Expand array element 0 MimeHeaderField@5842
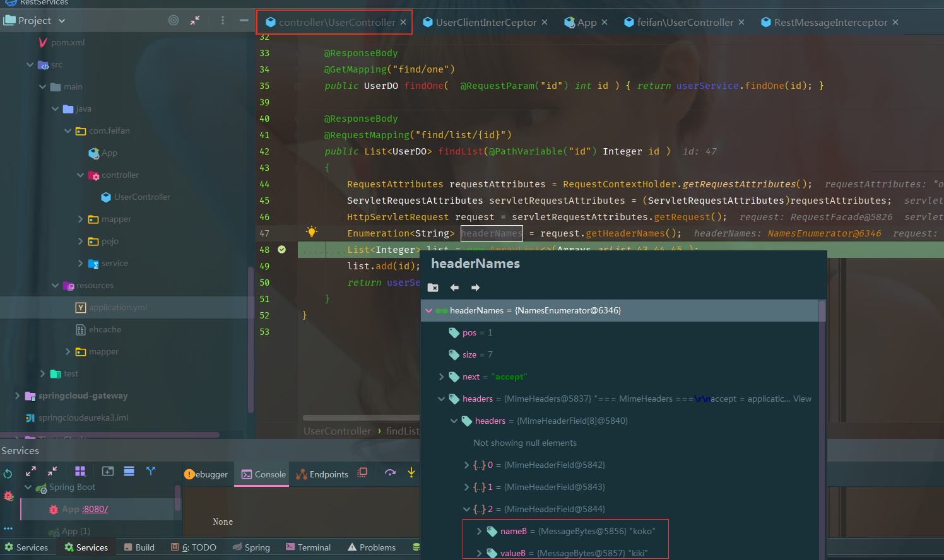 click(x=467, y=465)
